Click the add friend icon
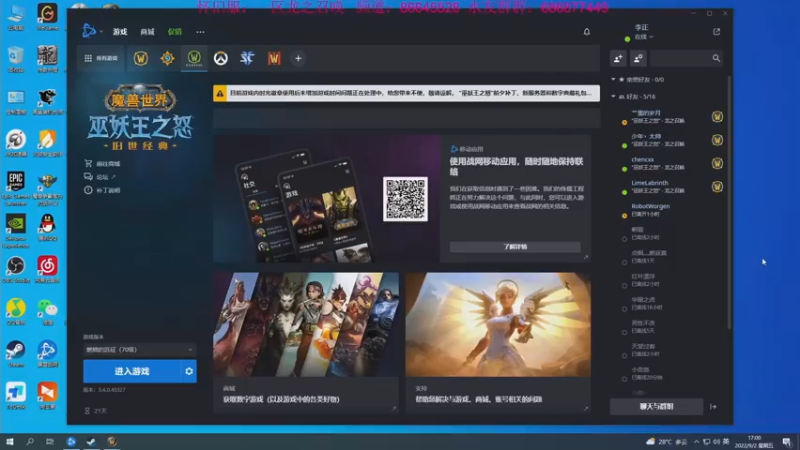 click(x=618, y=59)
